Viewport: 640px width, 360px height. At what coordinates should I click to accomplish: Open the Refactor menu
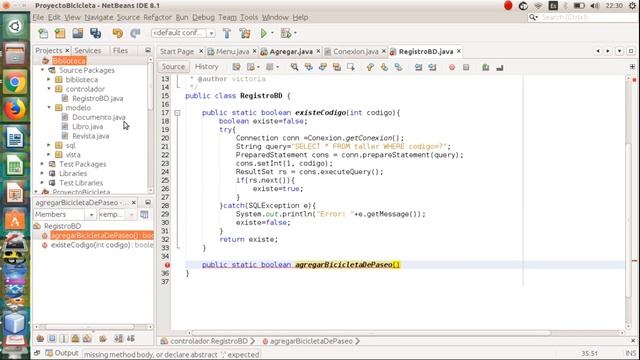tap(157, 17)
